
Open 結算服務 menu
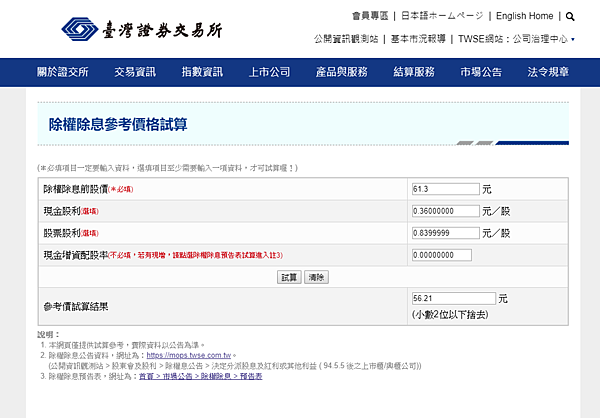coord(414,72)
